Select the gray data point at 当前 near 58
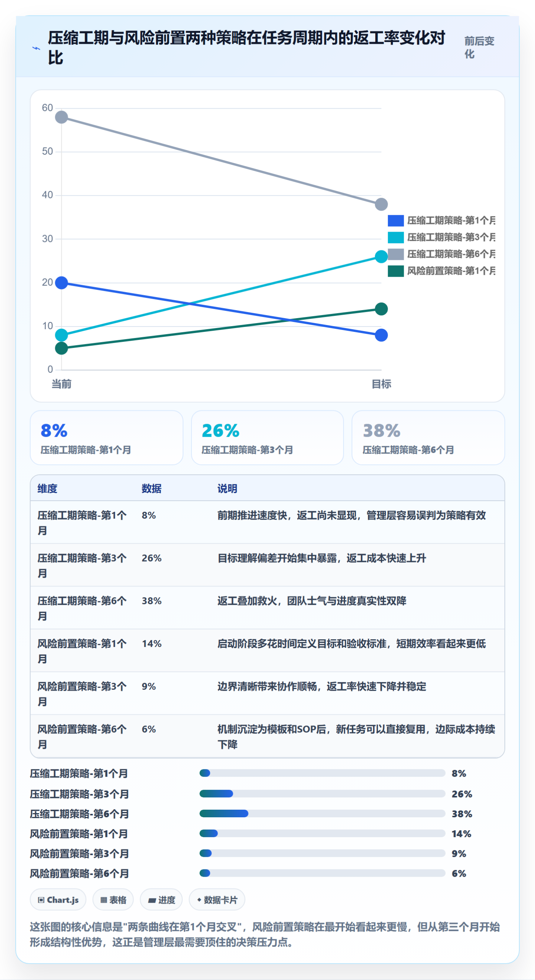The width and height of the screenshot is (535, 980). (61, 117)
